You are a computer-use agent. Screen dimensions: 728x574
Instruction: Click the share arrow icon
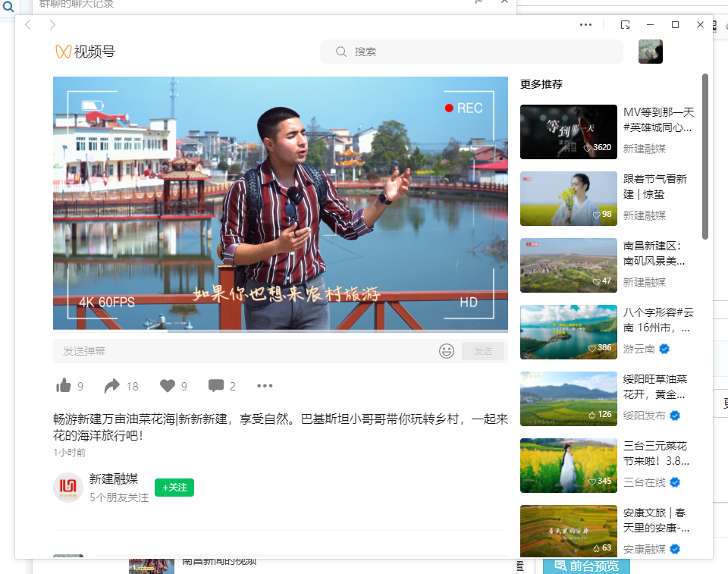111,386
